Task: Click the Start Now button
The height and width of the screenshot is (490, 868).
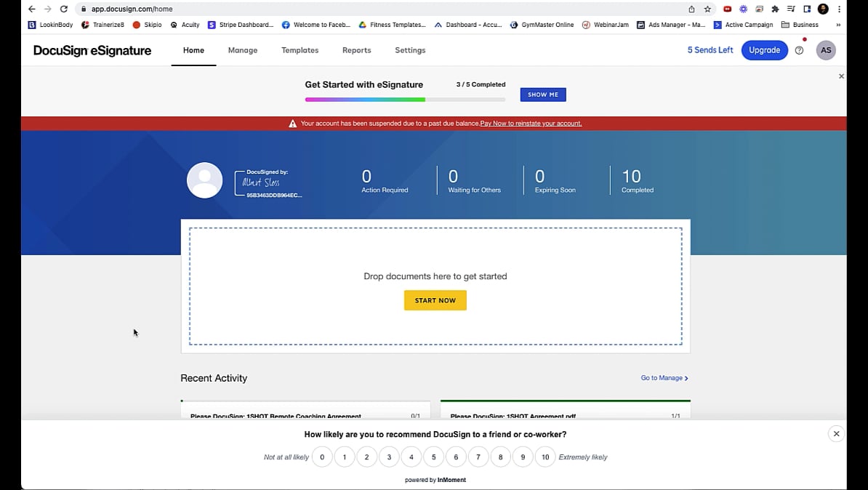Action: (x=435, y=300)
